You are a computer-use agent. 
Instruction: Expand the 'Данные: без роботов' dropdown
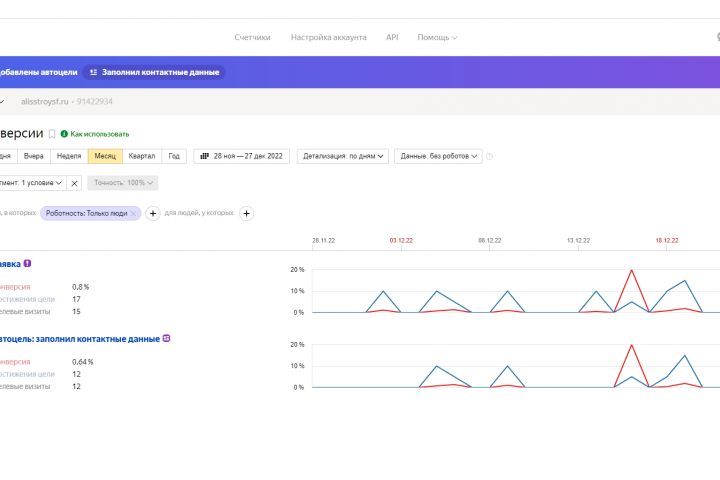pyautogui.click(x=438, y=156)
